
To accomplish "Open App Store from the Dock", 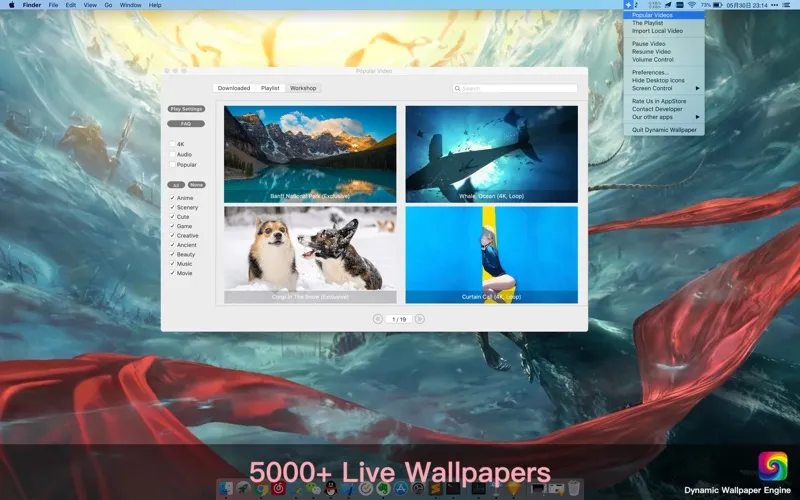I will click(x=401, y=489).
